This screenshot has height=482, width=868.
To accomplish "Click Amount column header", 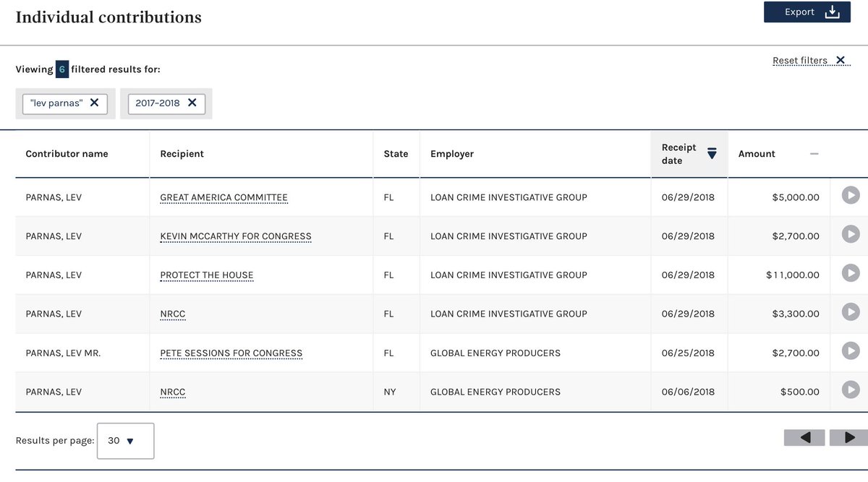I will click(x=757, y=154).
